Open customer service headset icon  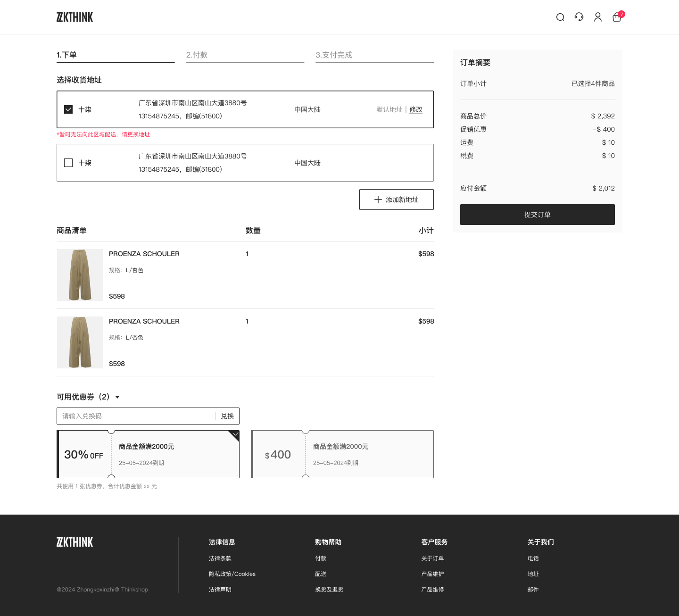coord(579,17)
